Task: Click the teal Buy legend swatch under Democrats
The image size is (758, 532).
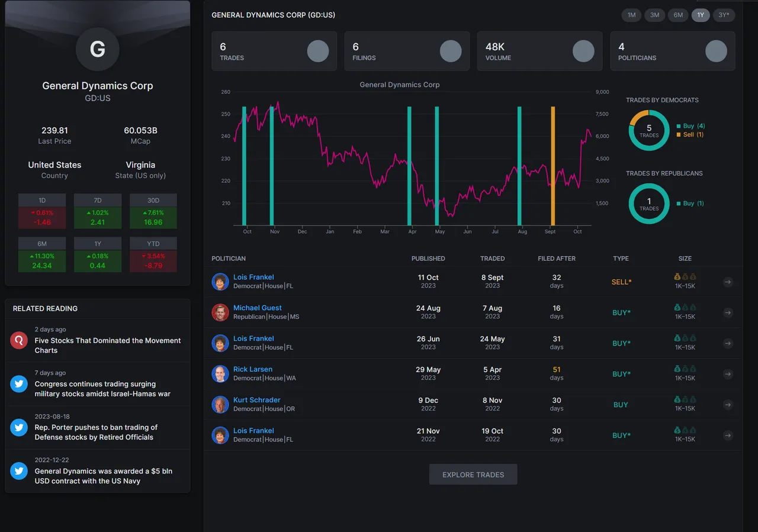Action: pos(679,126)
